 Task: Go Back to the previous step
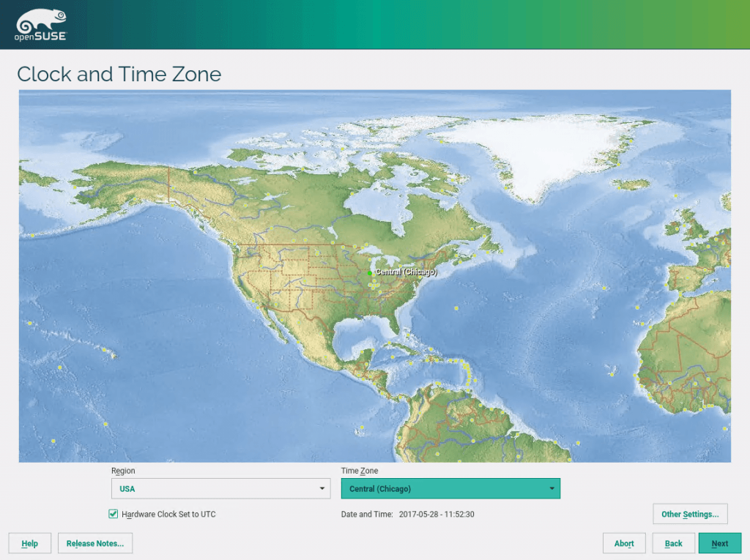[674, 543]
